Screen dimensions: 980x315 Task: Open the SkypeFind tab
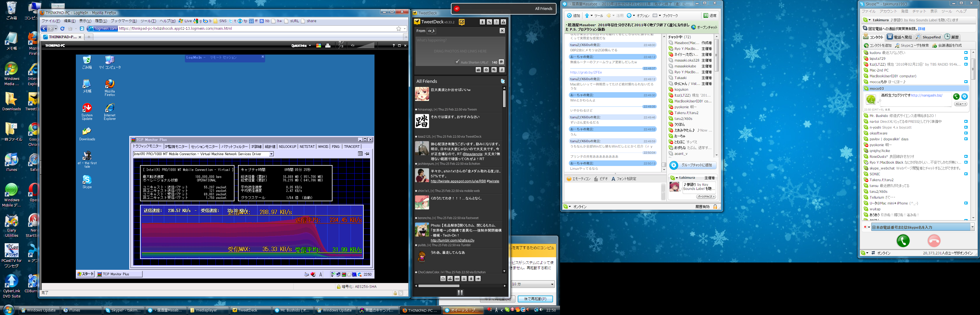(928, 37)
